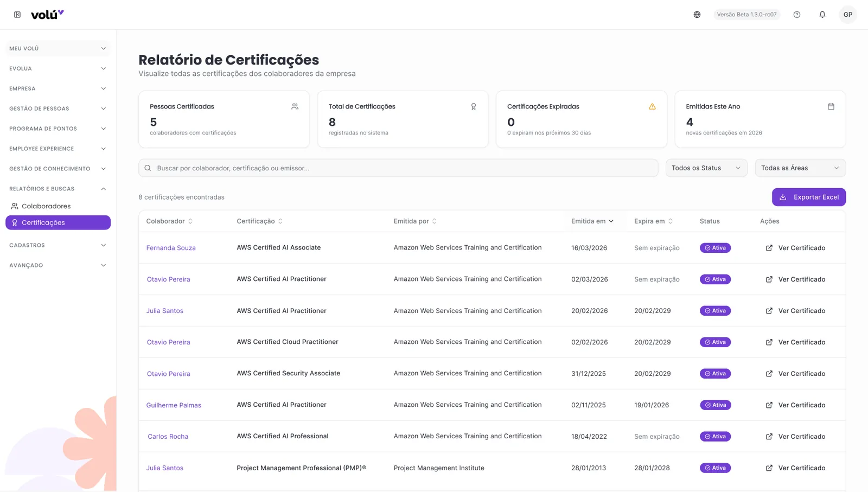Open the language globe icon
868x492 pixels.
[x=697, y=15]
